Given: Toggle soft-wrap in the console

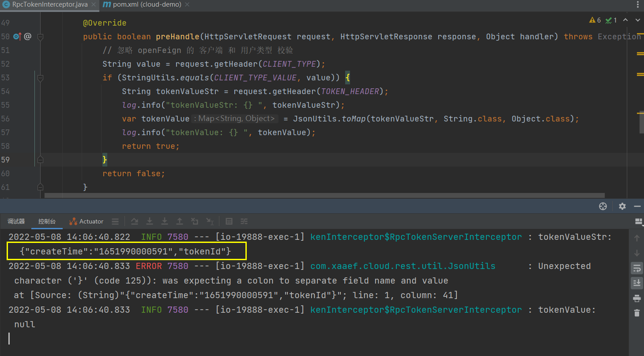Looking at the screenshot, I should (x=637, y=267).
